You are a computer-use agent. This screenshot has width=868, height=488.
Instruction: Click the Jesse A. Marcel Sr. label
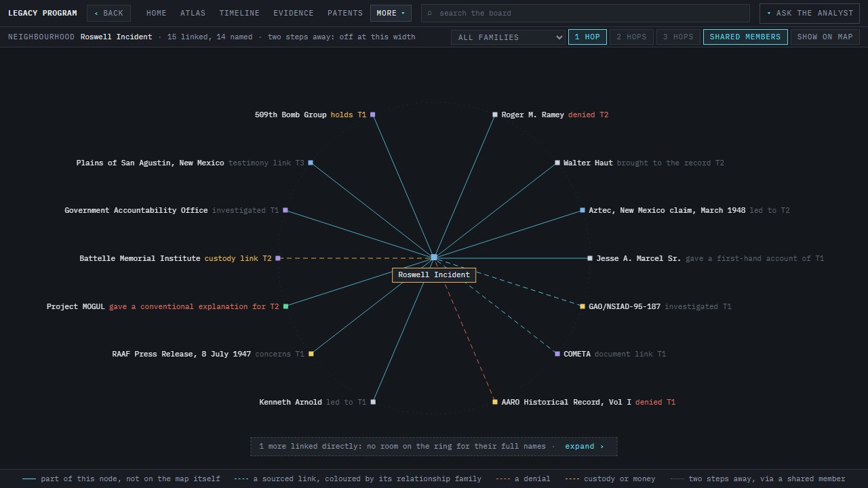pyautogui.click(x=639, y=258)
